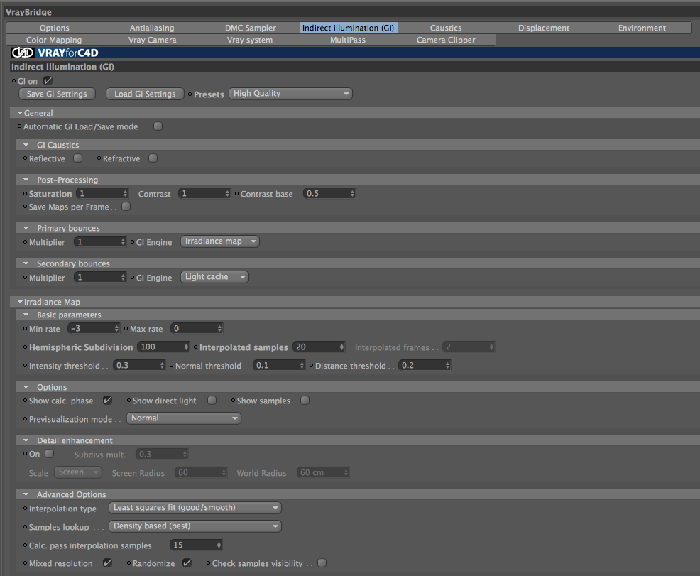Switch to the Options tab
This screenshot has width=700, height=576.
(54, 28)
